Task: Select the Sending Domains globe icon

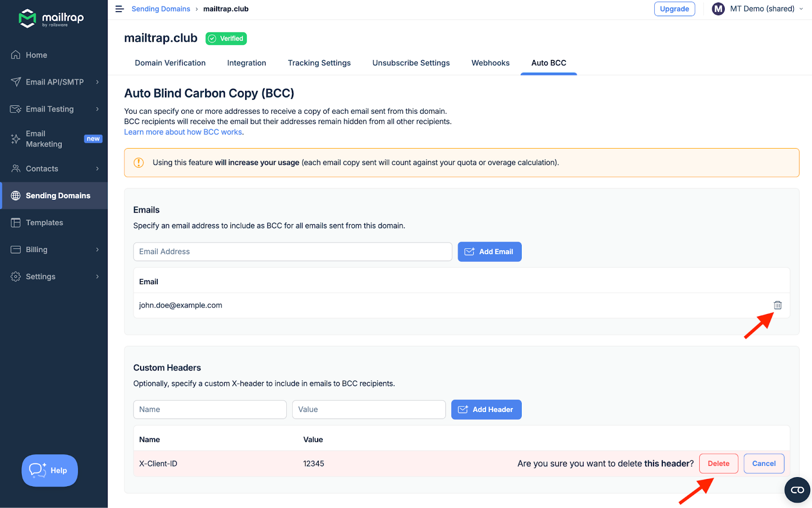Action: 15,195
